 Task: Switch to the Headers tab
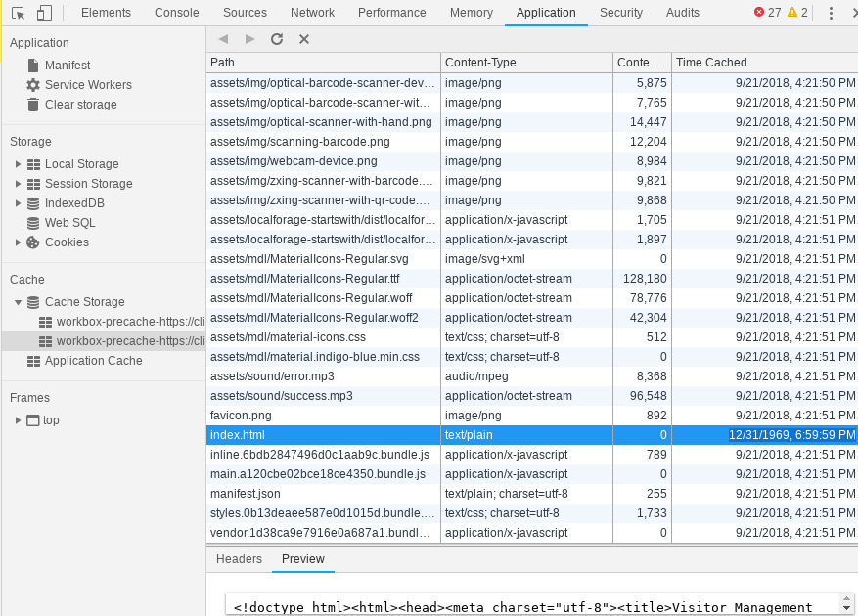point(239,558)
